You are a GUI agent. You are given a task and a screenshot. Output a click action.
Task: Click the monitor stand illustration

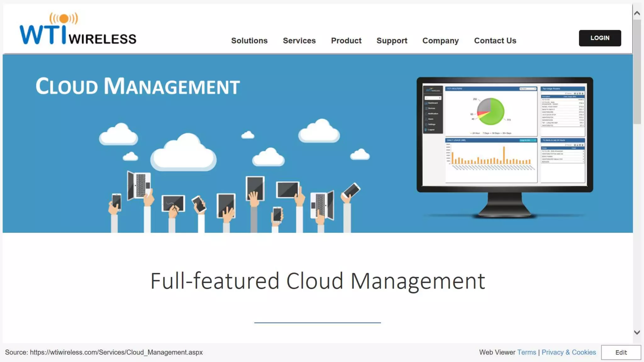pyautogui.click(x=505, y=205)
